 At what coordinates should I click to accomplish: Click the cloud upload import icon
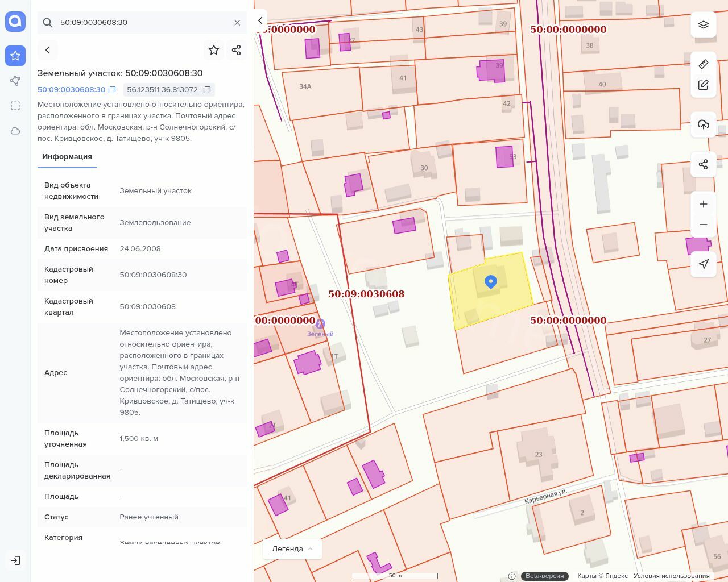tap(704, 124)
